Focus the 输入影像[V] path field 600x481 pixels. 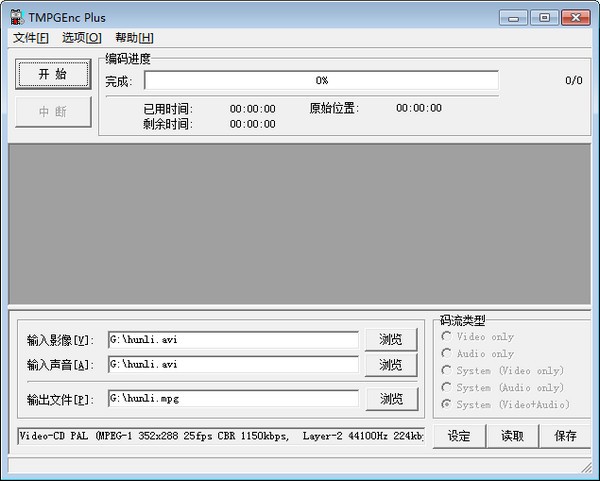pyautogui.click(x=233, y=340)
